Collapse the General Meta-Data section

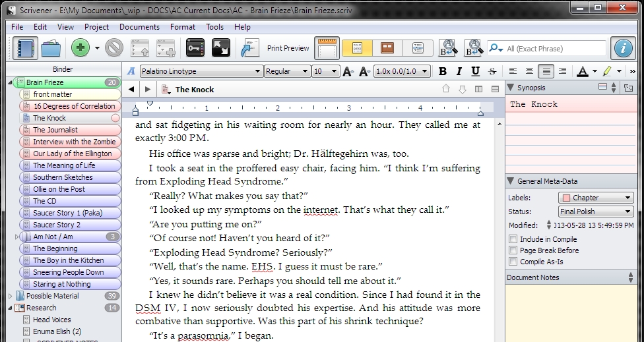tap(511, 181)
